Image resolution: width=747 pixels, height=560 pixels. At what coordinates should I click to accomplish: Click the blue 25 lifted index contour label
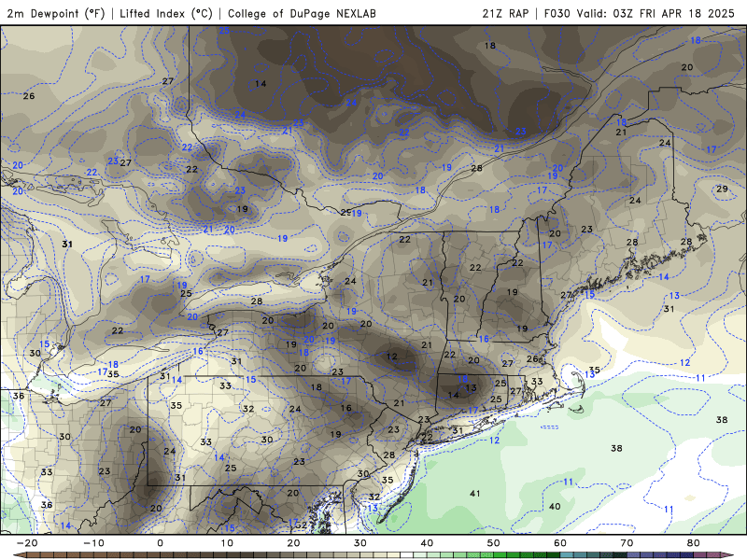tap(224, 31)
